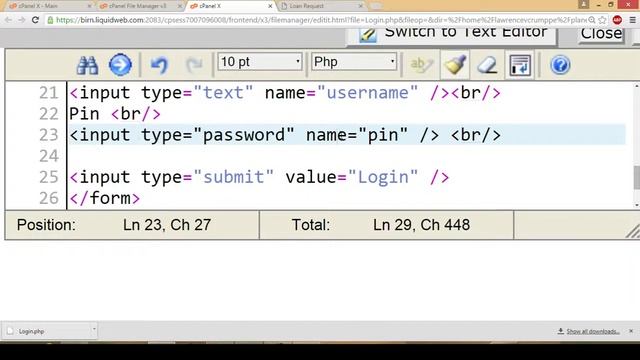
Task: Open a new browser tab
Action: coord(376,6)
